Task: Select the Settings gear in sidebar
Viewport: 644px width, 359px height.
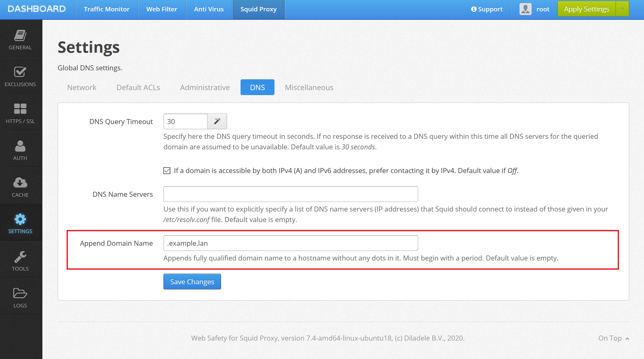Action: [x=20, y=223]
